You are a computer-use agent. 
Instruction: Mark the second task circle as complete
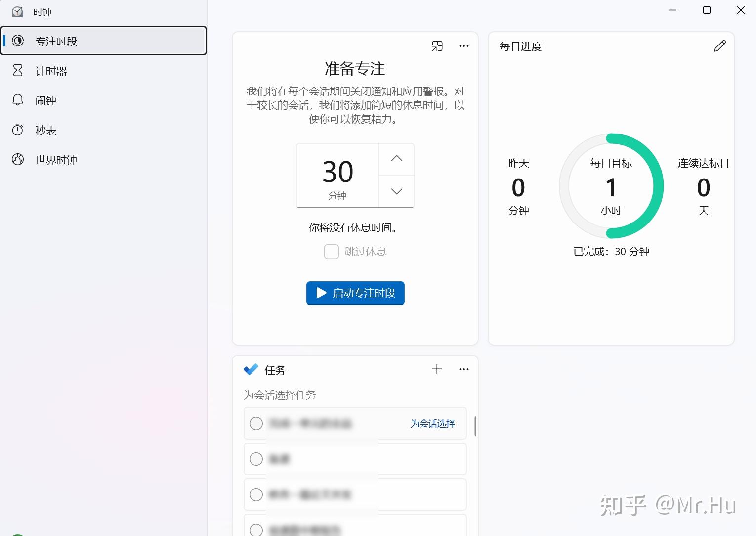coord(256,459)
